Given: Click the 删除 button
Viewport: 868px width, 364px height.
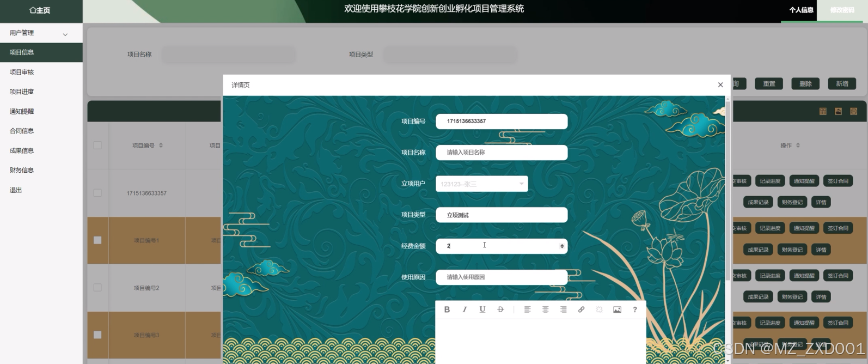Looking at the screenshot, I should pos(805,83).
